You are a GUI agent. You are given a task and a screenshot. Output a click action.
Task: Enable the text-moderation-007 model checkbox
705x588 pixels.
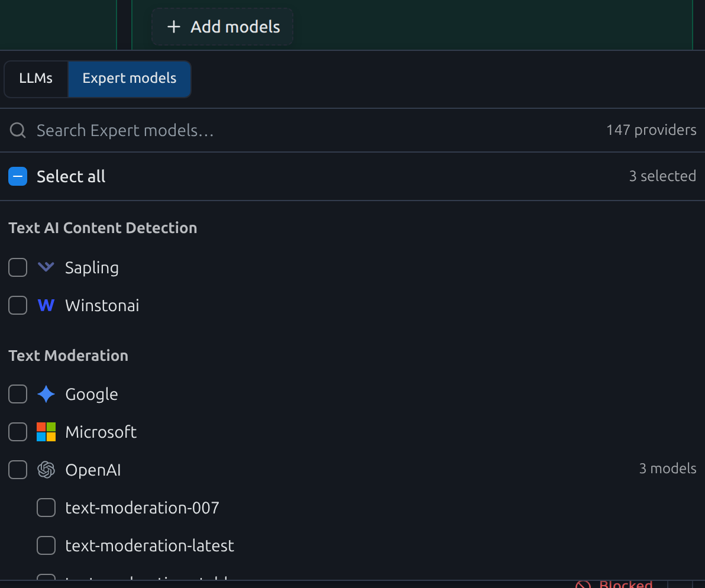(x=46, y=508)
